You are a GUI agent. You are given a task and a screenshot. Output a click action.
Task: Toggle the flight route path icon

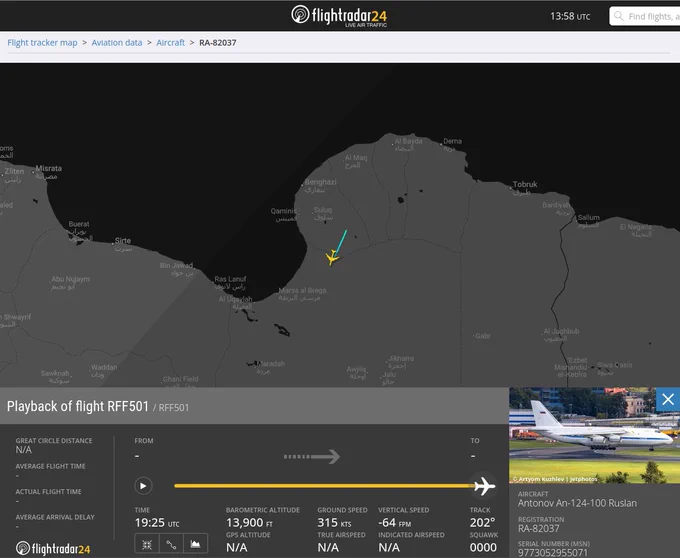click(171, 545)
